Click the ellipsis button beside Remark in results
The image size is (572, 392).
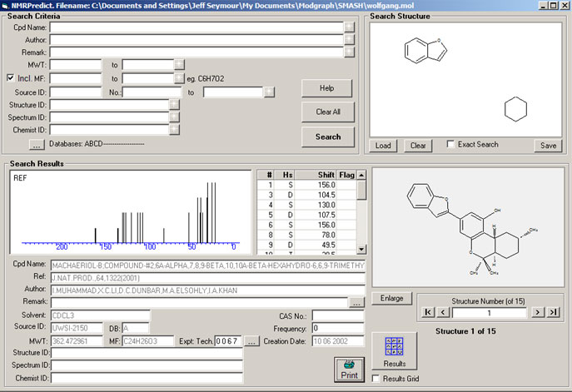coord(357,303)
